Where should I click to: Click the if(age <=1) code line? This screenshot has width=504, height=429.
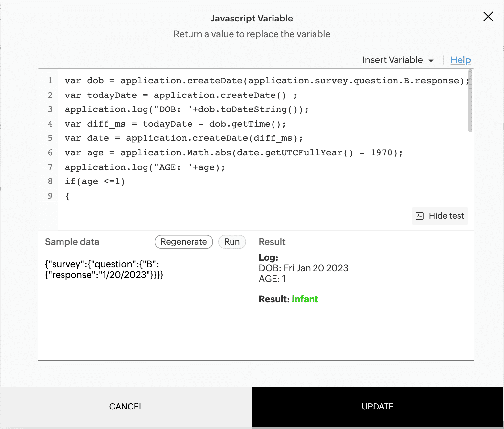coord(95,181)
